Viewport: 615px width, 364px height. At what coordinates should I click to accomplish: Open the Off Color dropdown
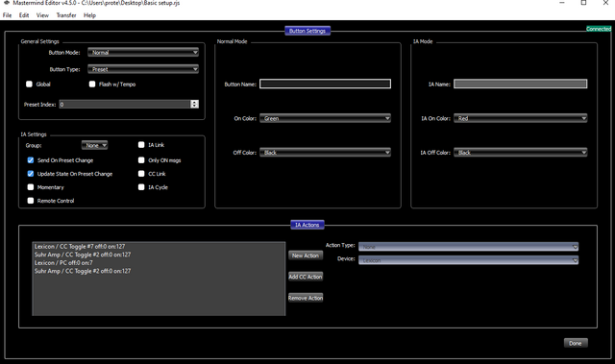[x=325, y=152]
